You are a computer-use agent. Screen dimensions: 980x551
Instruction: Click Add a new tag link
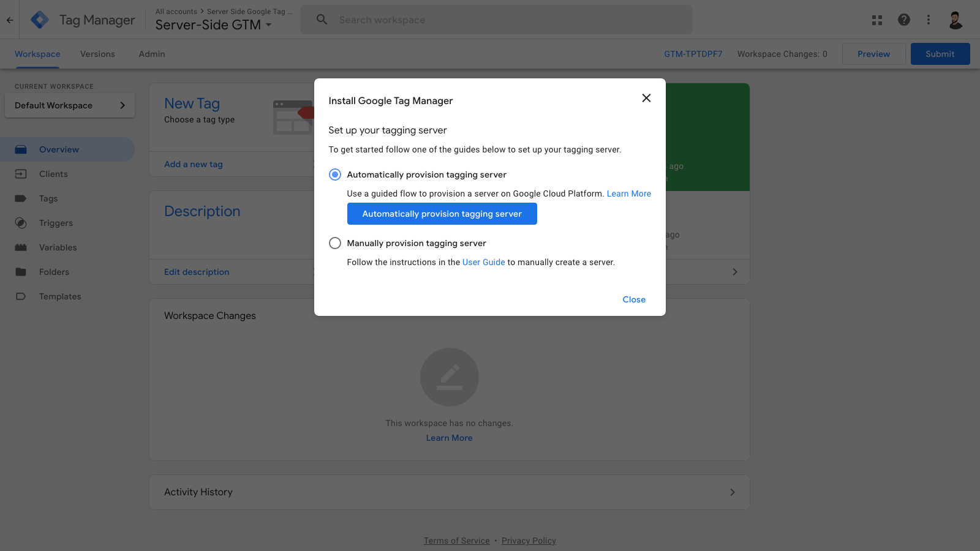click(194, 164)
